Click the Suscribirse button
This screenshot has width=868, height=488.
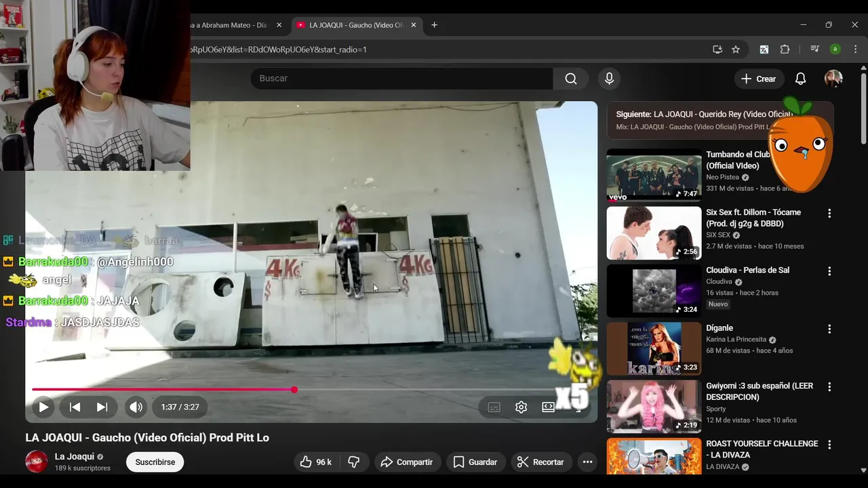155,462
